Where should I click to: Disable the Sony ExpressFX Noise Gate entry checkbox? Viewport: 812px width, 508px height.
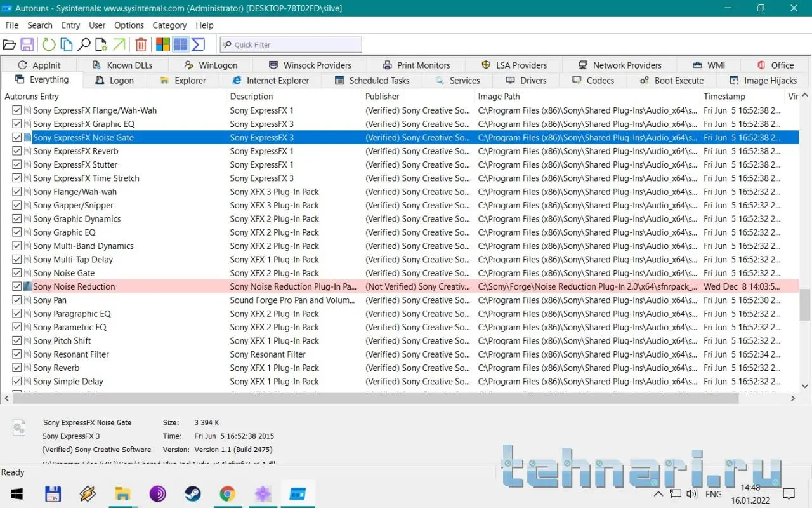[16, 137]
